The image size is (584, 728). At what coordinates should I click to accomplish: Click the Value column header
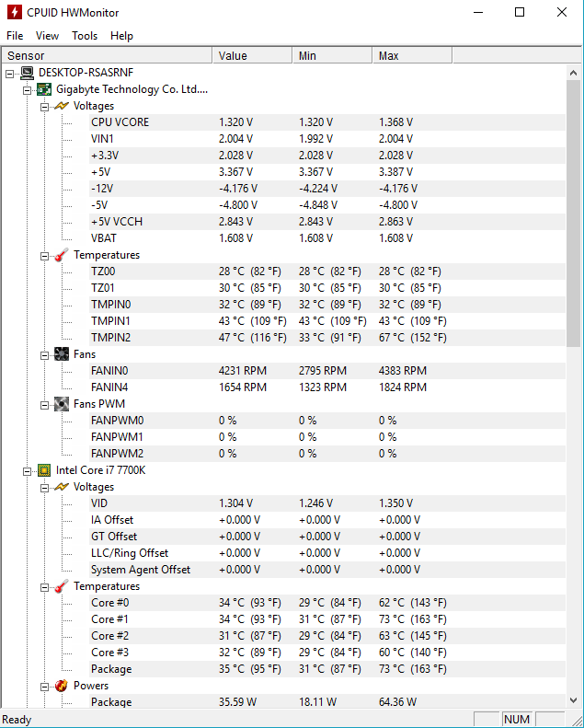point(252,56)
